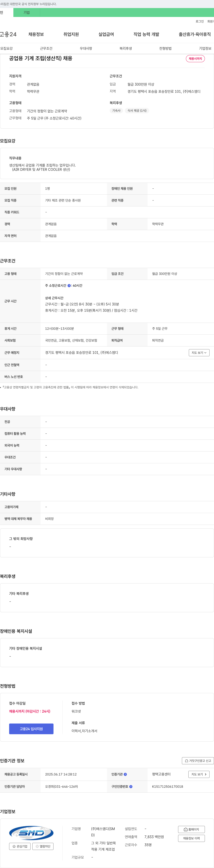Click the help icon beside 인증기관 label
This screenshot has height=868, width=214.
(x=125, y=774)
